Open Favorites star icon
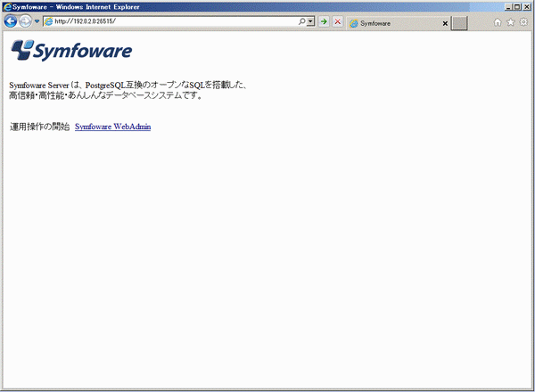Viewport: 535px width, 392px height. click(510, 22)
